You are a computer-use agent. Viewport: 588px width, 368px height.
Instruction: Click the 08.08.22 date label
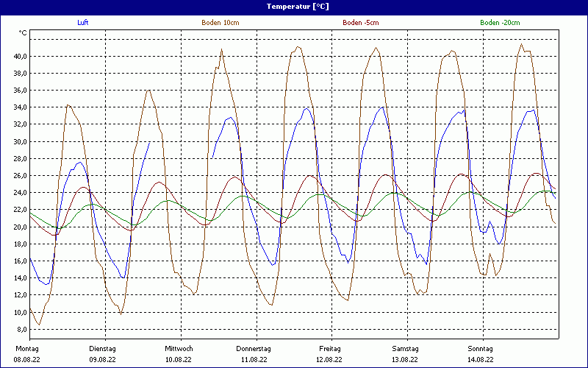(28, 360)
